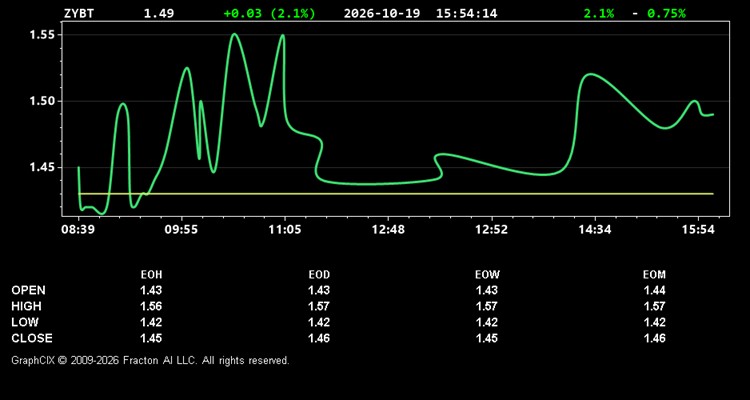Select the 08:39 time axis label
This screenshot has width=750, height=400.
pyautogui.click(x=78, y=229)
